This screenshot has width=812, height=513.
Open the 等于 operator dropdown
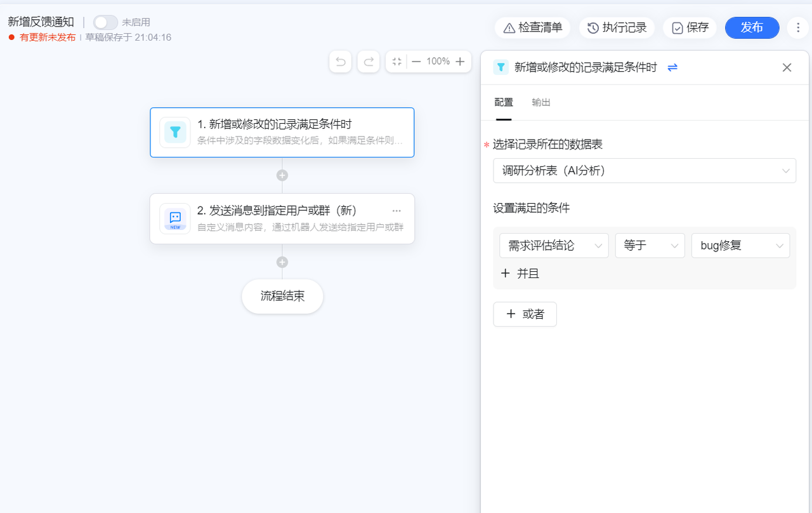(x=650, y=246)
